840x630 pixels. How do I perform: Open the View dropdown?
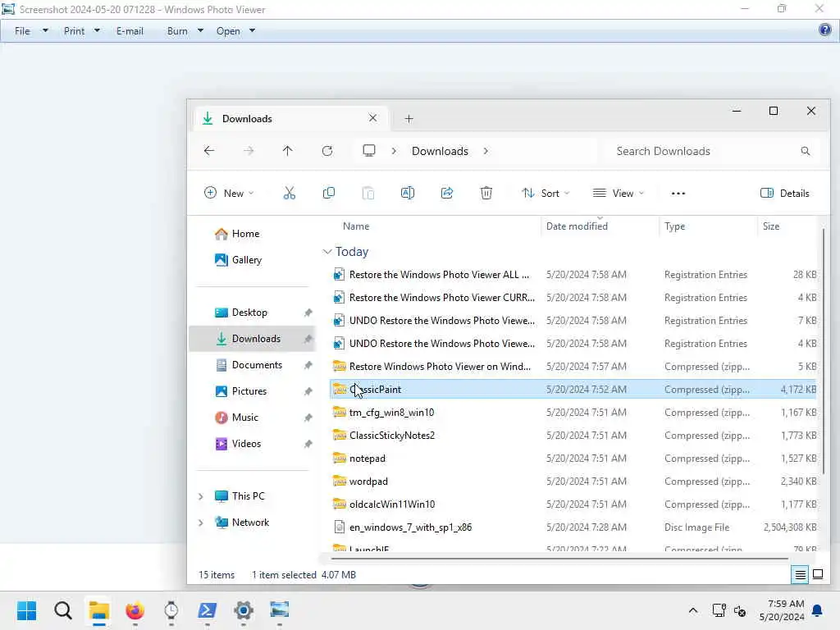[x=619, y=194]
